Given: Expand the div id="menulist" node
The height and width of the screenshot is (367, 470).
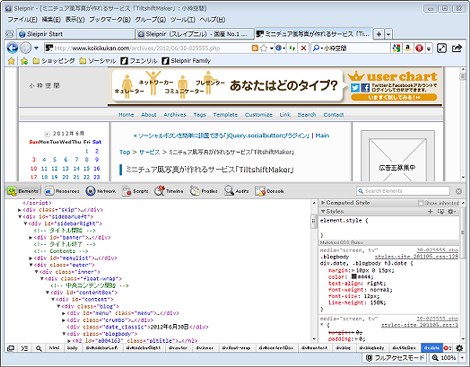Looking at the screenshot, I should [31, 258].
